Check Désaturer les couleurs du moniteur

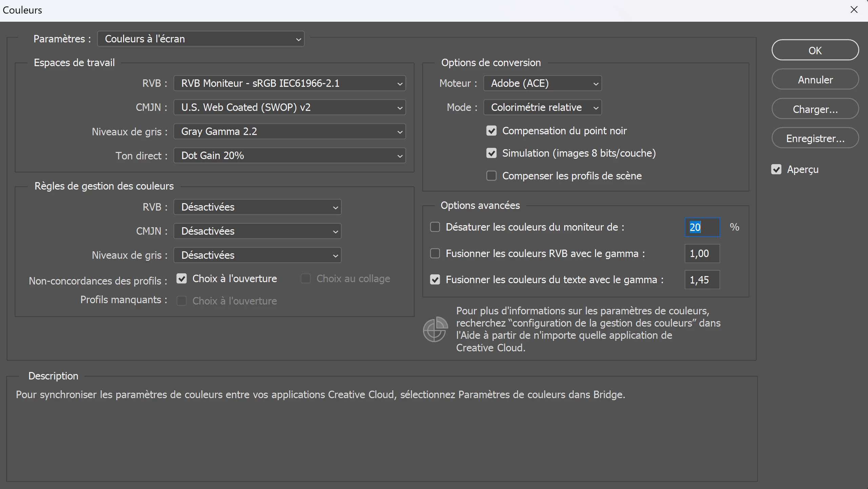pos(435,227)
